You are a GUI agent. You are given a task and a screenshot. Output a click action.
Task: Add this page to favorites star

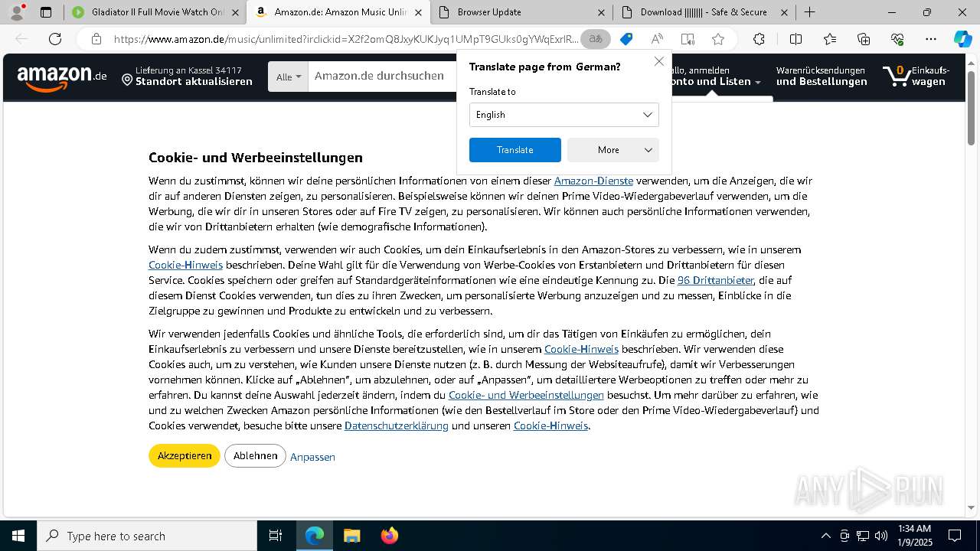(718, 39)
